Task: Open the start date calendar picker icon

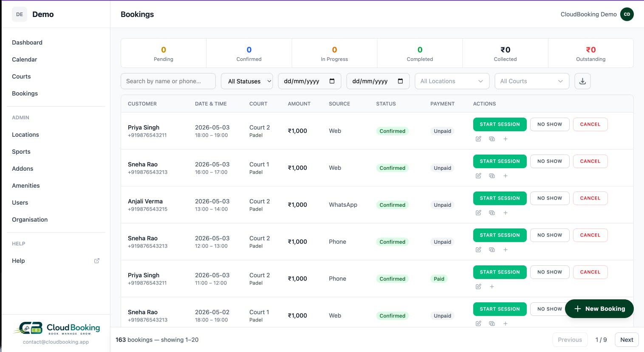Action: (332, 81)
